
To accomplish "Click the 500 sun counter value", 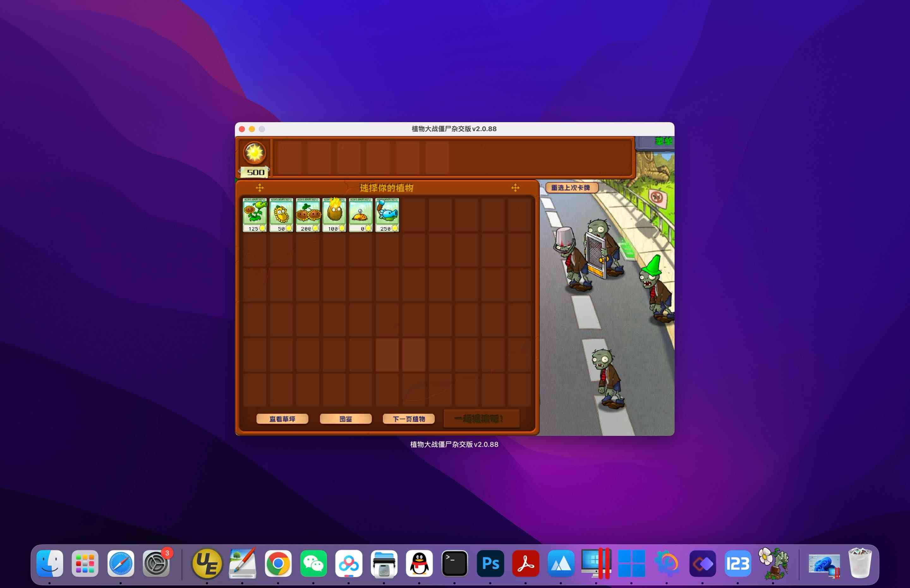I will coord(256,172).
